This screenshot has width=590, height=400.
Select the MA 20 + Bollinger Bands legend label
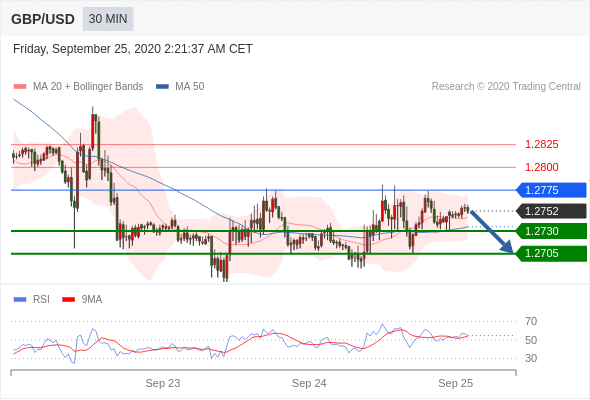(x=88, y=87)
